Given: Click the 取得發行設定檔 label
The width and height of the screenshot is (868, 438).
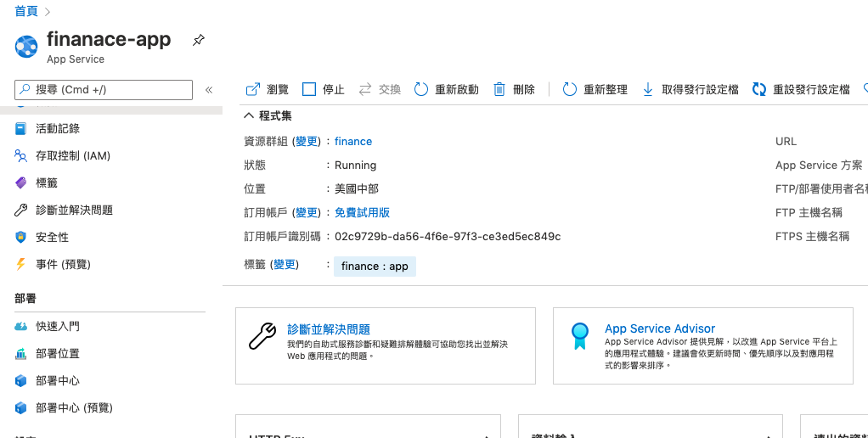Looking at the screenshot, I should (701, 90).
